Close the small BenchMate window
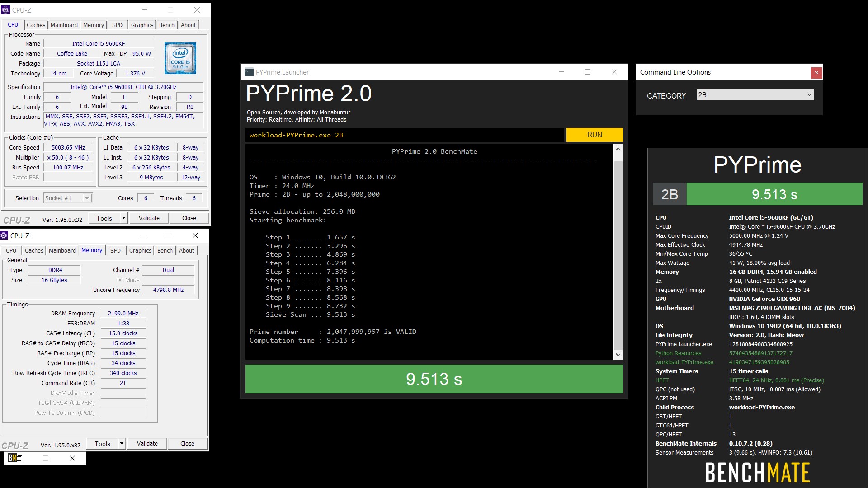Viewport: 868px width, 488px height. [x=72, y=458]
